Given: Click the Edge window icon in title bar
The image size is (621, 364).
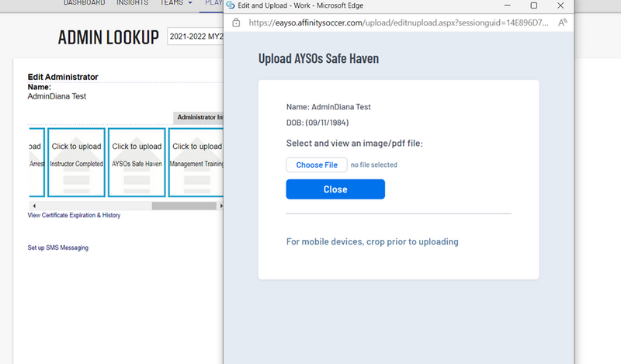Looking at the screenshot, I should coord(231,5).
